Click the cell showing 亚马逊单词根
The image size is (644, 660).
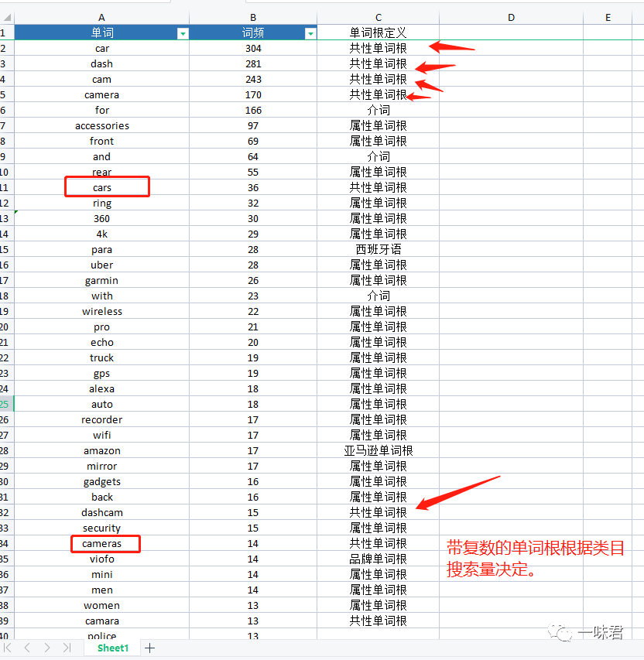click(378, 450)
